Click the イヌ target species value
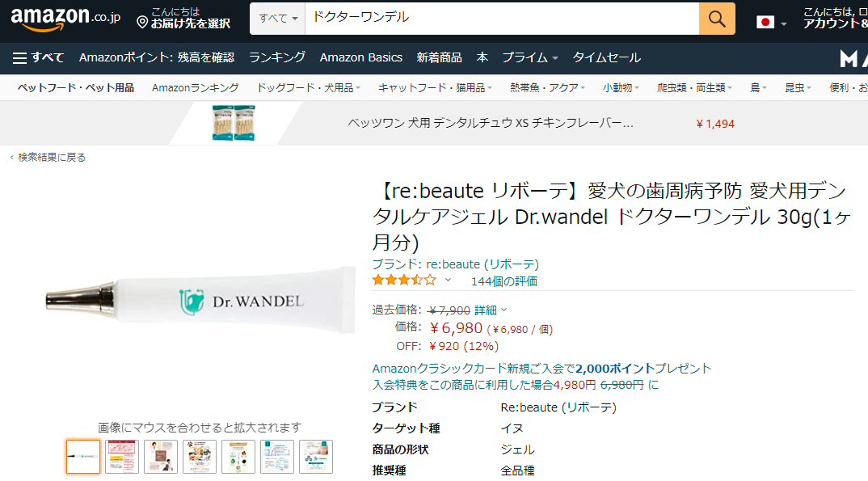The height and width of the screenshot is (481, 868). coord(512,428)
